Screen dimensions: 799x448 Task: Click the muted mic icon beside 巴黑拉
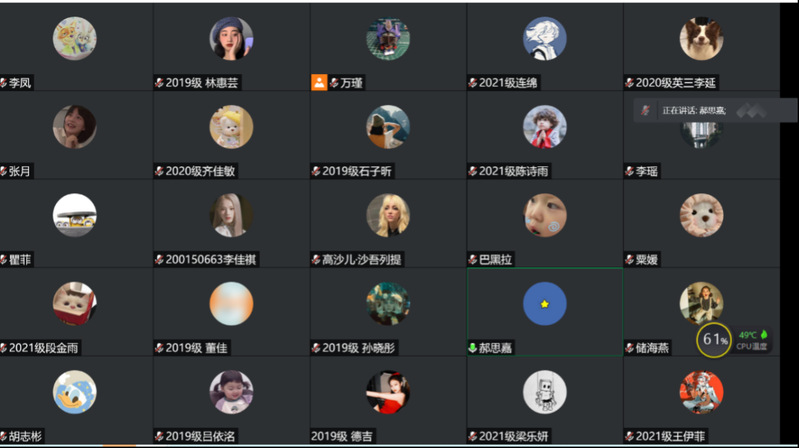(x=473, y=259)
